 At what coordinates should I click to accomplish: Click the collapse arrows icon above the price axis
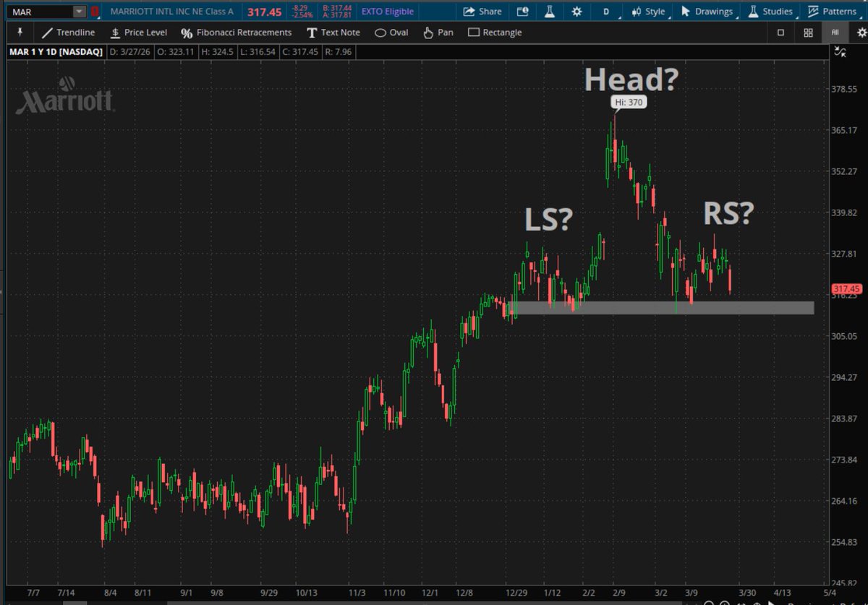click(x=840, y=51)
